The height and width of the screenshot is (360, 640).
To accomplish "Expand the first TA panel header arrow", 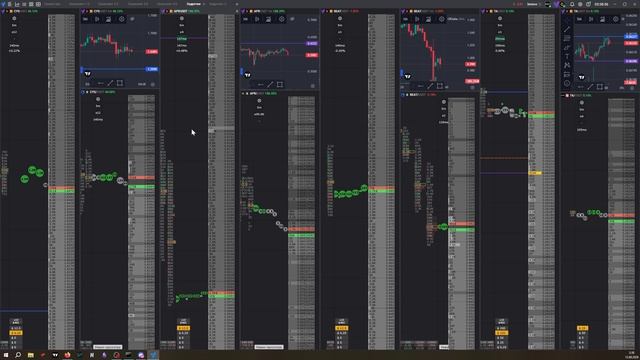I will 487,11.
